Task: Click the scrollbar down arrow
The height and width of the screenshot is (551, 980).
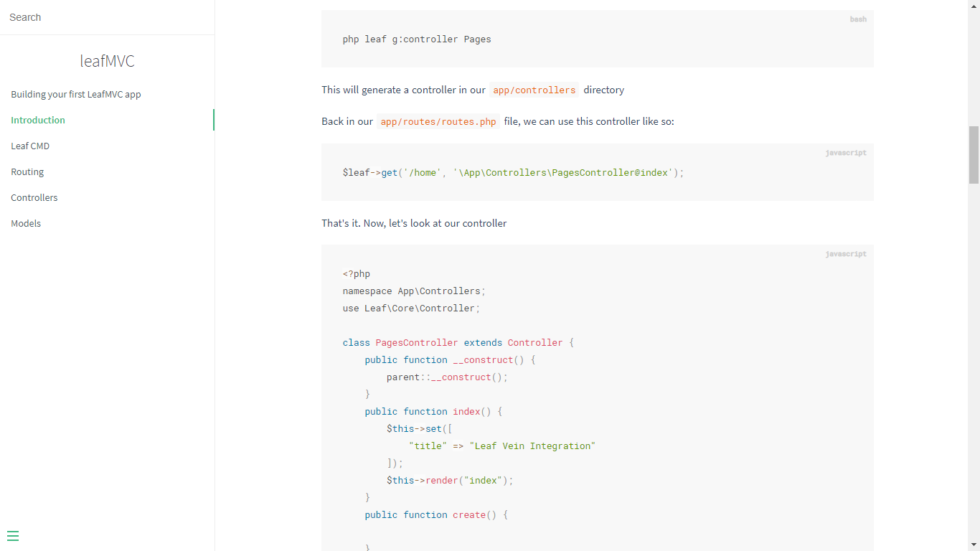Action: tap(974, 545)
